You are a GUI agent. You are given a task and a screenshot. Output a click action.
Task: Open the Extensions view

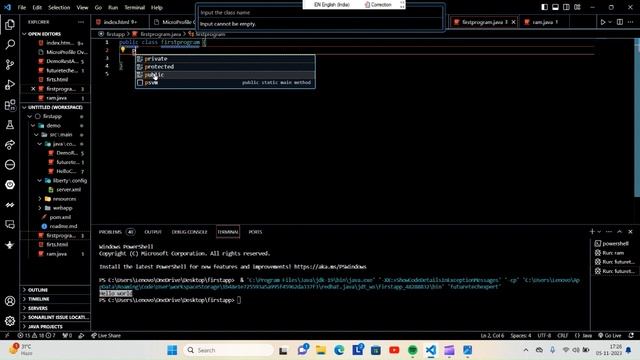coord(10,105)
